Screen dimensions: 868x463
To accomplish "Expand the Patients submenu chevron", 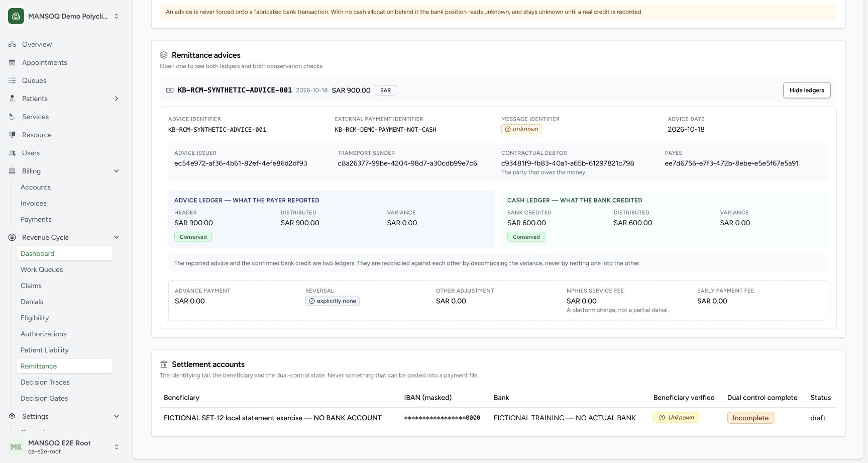I will click(x=117, y=99).
